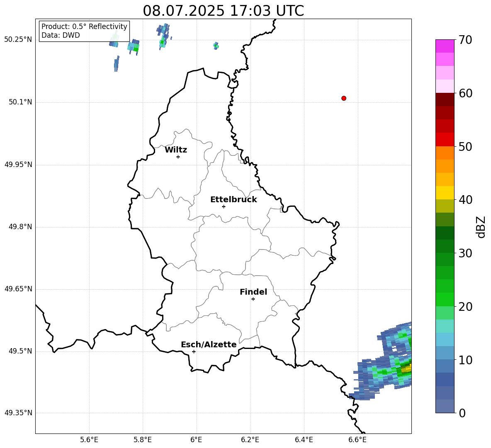Click the 6.4°E longitude label
The width and height of the screenshot is (491, 448).
click(x=304, y=440)
